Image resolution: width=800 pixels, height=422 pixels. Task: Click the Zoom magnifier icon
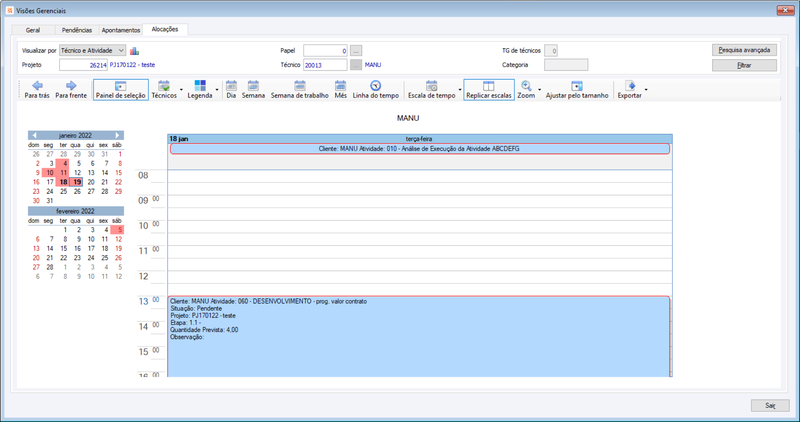point(526,86)
